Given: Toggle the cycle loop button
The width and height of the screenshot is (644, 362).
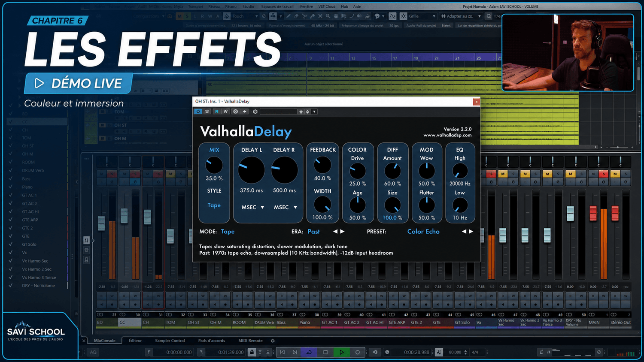Looking at the screenshot, I should 309,352.
